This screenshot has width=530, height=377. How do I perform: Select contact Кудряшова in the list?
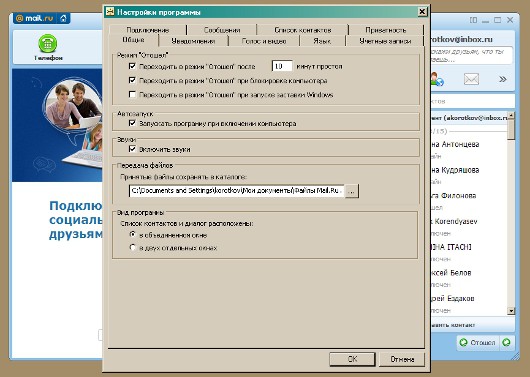(469, 175)
